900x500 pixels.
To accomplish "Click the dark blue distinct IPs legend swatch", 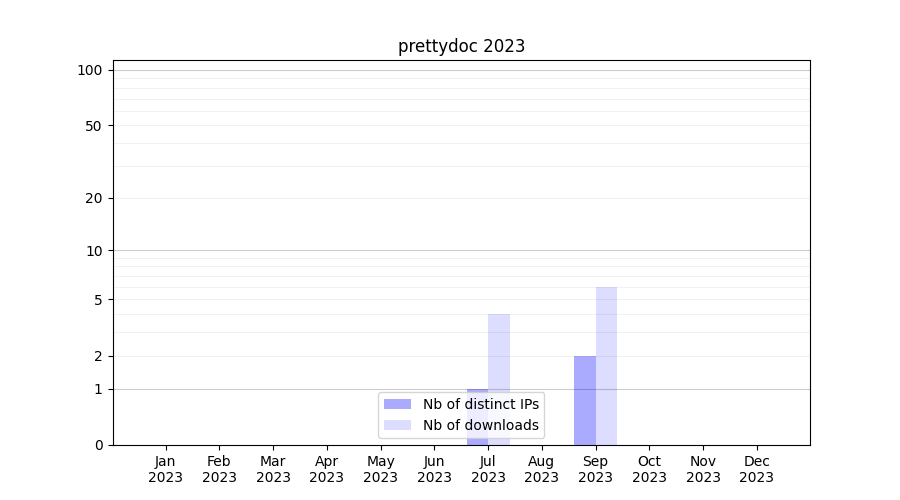I will (x=397, y=404).
